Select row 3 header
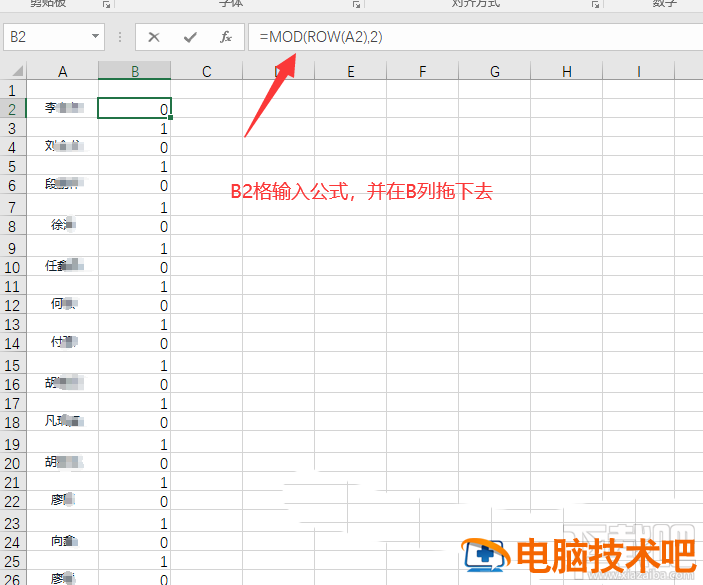703x585 pixels. click(13, 128)
